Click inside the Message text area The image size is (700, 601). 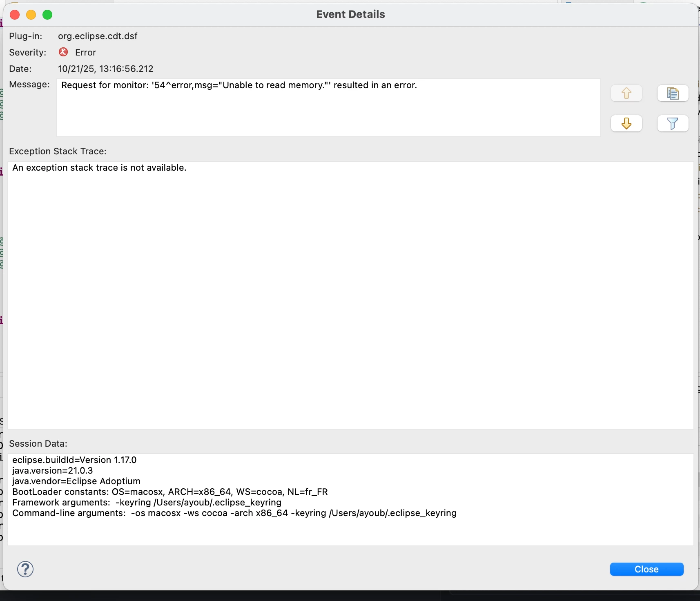(329, 108)
